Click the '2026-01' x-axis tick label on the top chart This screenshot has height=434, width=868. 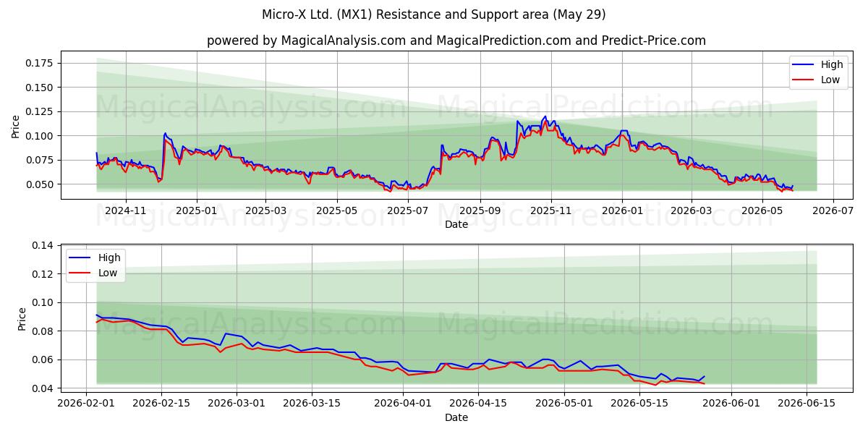click(x=621, y=210)
